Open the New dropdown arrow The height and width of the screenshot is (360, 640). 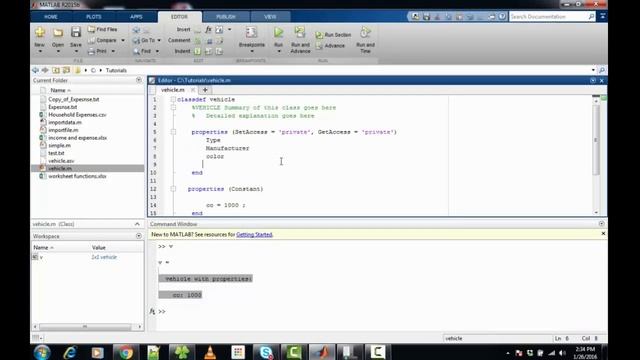coord(40,51)
